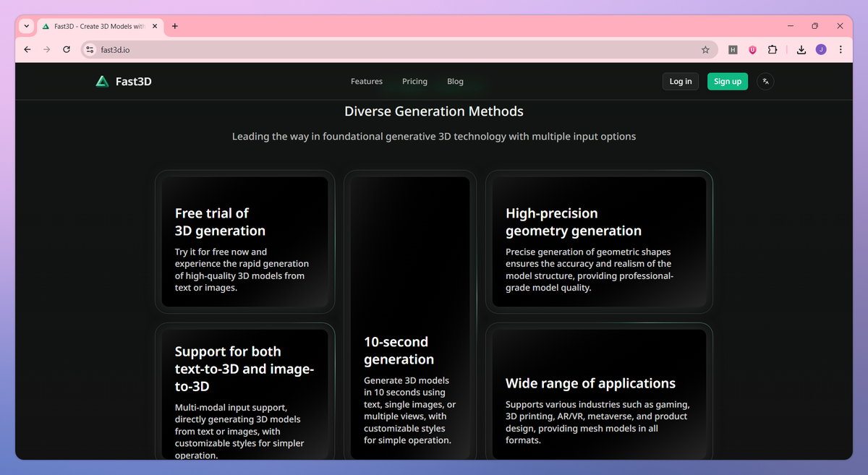868x475 pixels.
Task: Expand the tab search dropdown arrow
Action: click(x=27, y=26)
